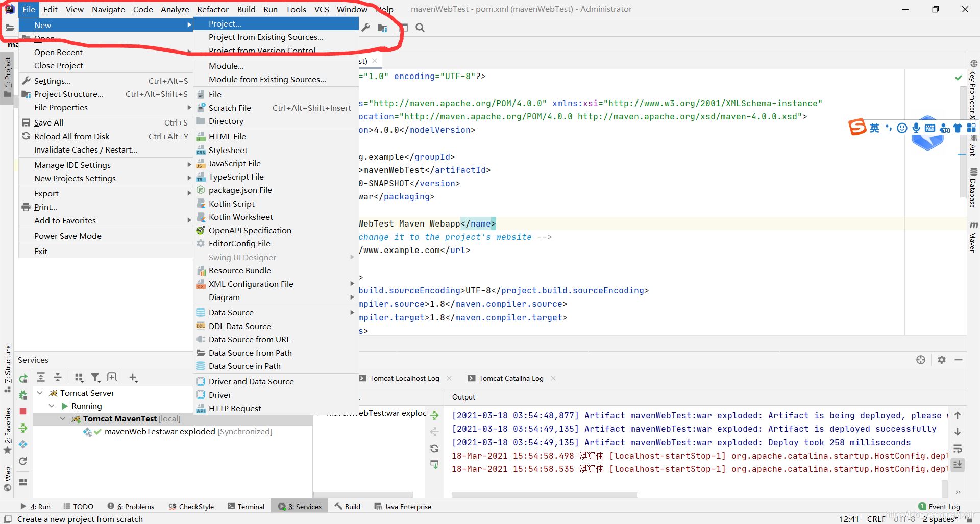Select Project... from the New submenu

[225, 24]
